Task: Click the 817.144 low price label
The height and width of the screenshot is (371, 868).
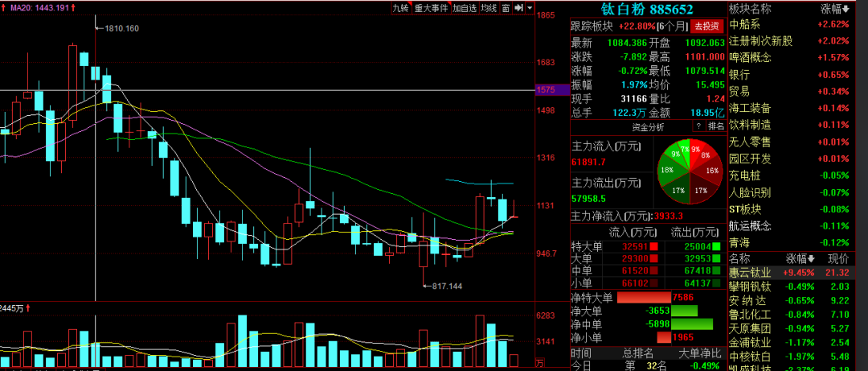Action: pyautogui.click(x=446, y=286)
